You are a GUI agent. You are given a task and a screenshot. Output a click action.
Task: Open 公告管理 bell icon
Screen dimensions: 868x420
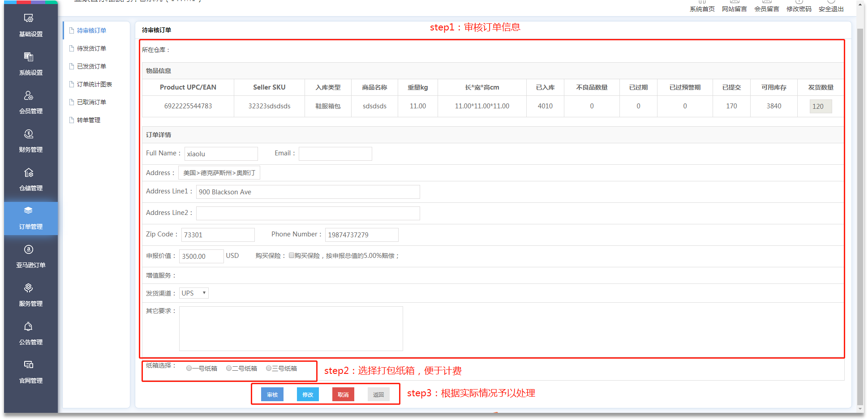pos(29,326)
